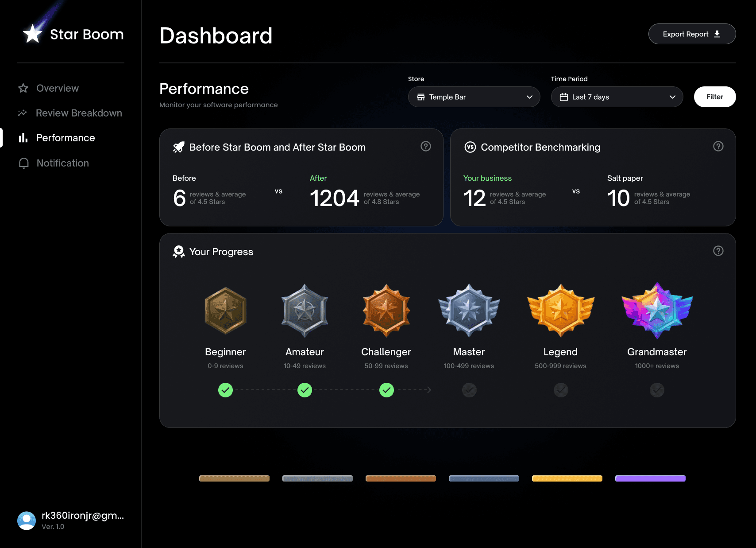
Task: Click the Amateur green checkmark
Action: [x=305, y=390]
